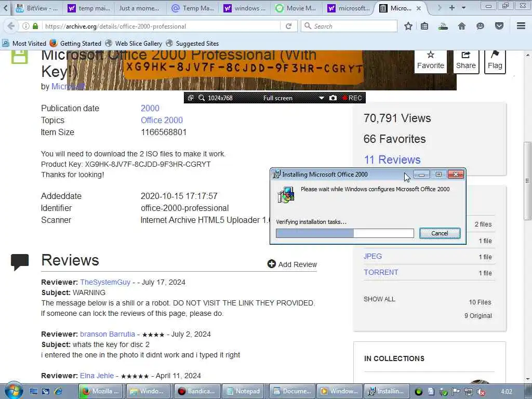Click the URL address bar

pyautogui.click(x=161, y=26)
